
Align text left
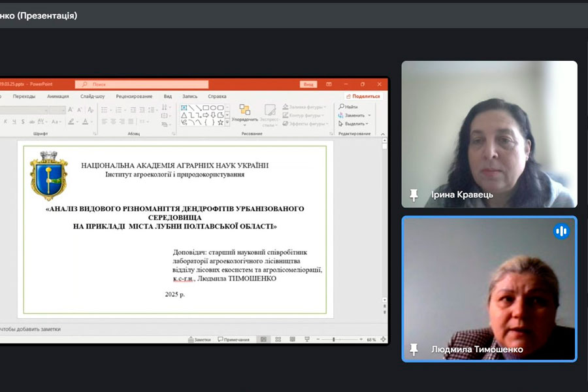(105, 122)
